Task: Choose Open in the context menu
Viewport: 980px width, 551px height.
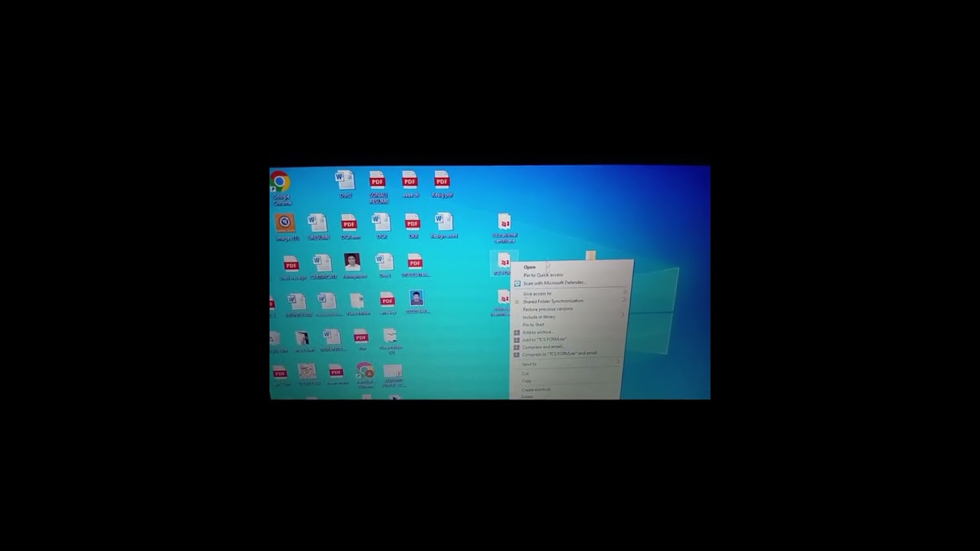Action: 530,267
